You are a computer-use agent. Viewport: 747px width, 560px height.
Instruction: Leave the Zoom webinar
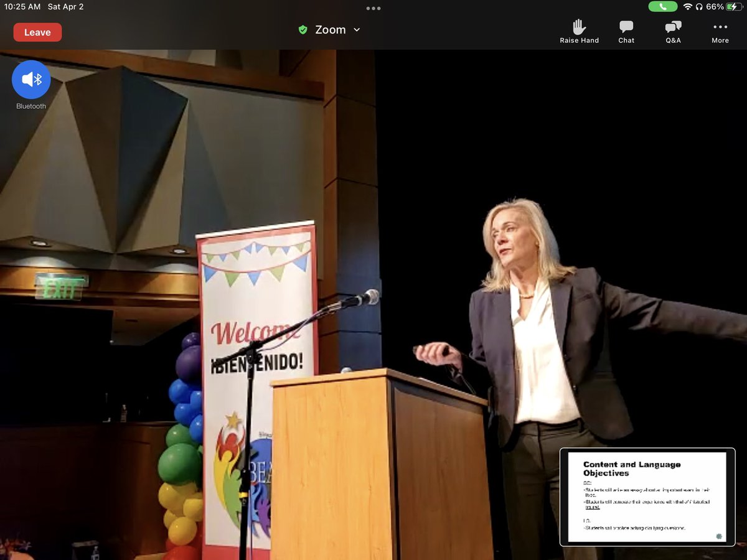tap(37, 32)
